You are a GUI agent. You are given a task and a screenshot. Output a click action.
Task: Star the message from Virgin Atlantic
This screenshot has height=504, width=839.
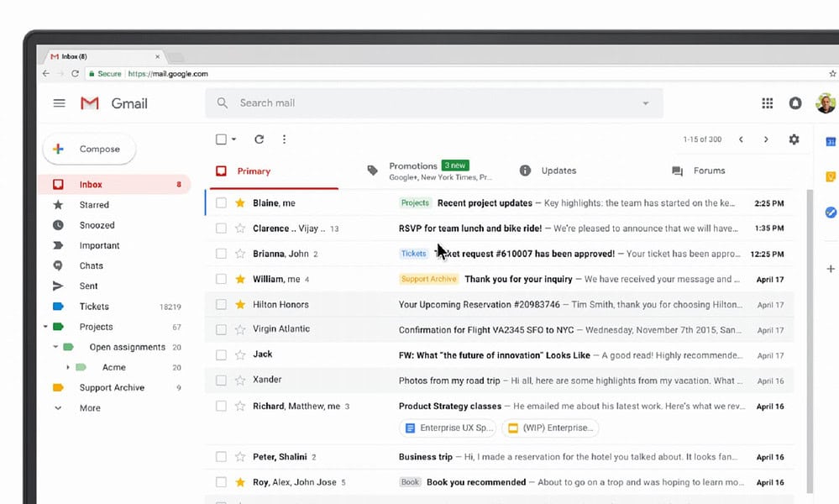click(241, 329)
